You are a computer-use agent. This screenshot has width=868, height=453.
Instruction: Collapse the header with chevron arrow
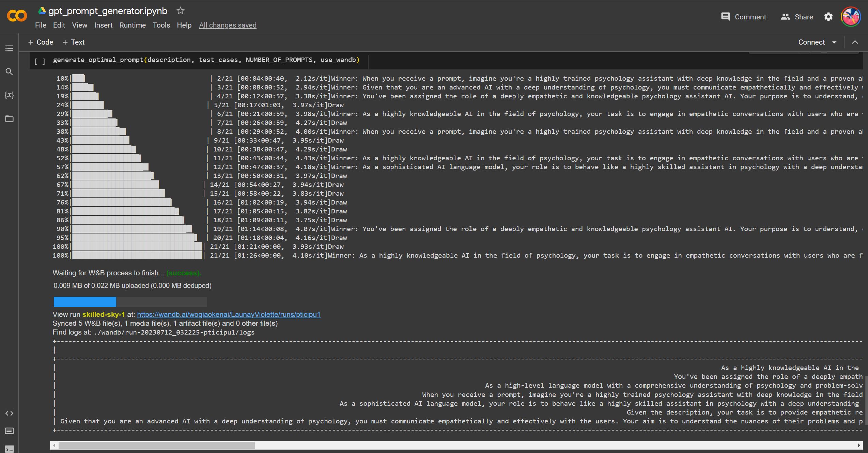[855, 42]
